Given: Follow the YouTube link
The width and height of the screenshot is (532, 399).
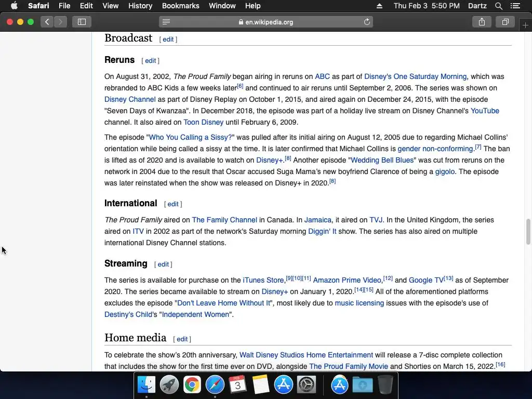Looking at the screenshot, I should pos(485,111).
